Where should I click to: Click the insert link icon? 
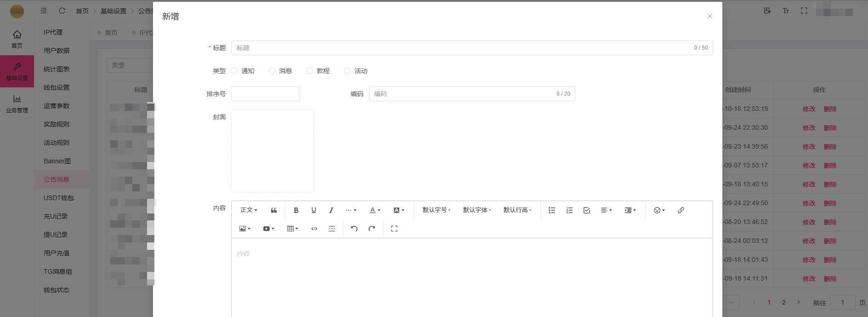tap(681, 210)
